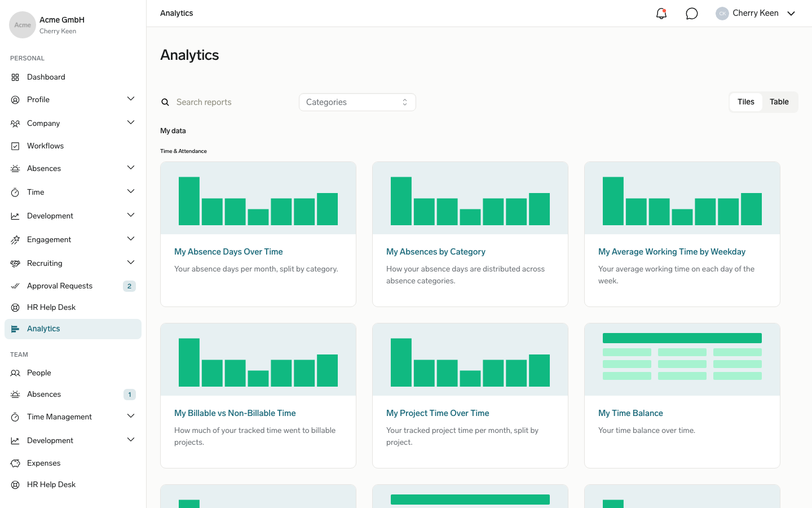
Task: Open My Absences by Category report
Action: tap(436, 252)
